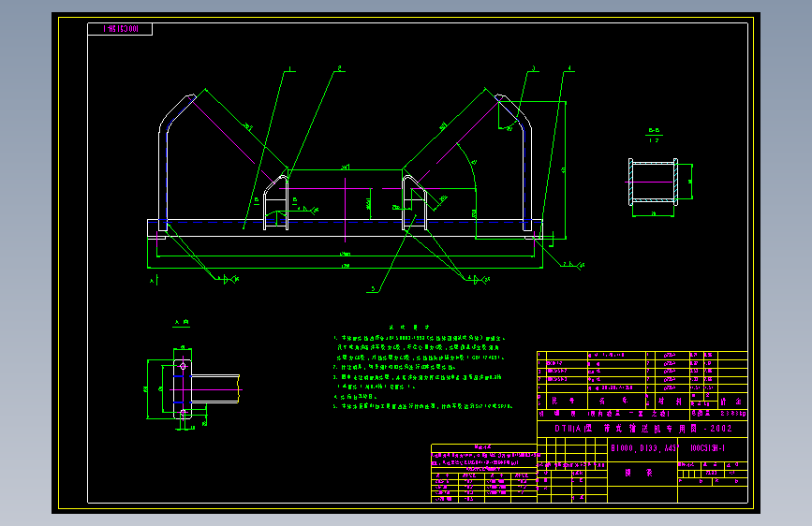Select the technical requirements heading text
812x526 pixels.
[409, 328]
